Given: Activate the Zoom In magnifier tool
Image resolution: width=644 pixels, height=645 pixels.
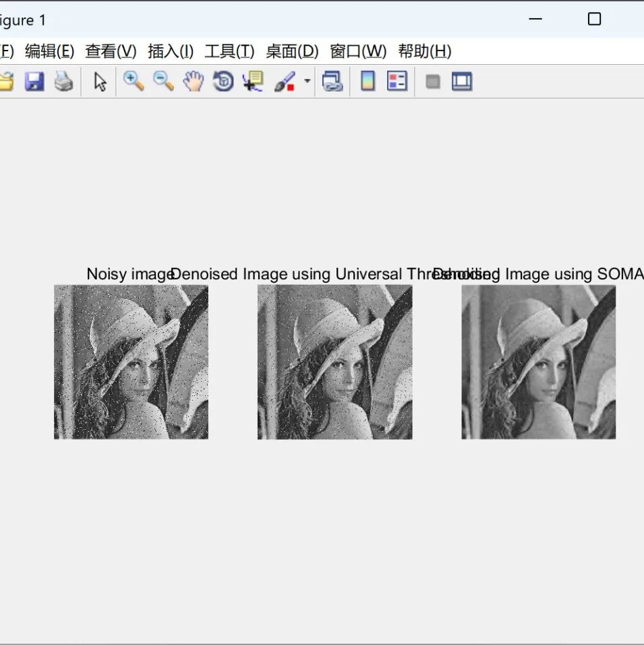Looking at the screenshot, I should 134,81.
